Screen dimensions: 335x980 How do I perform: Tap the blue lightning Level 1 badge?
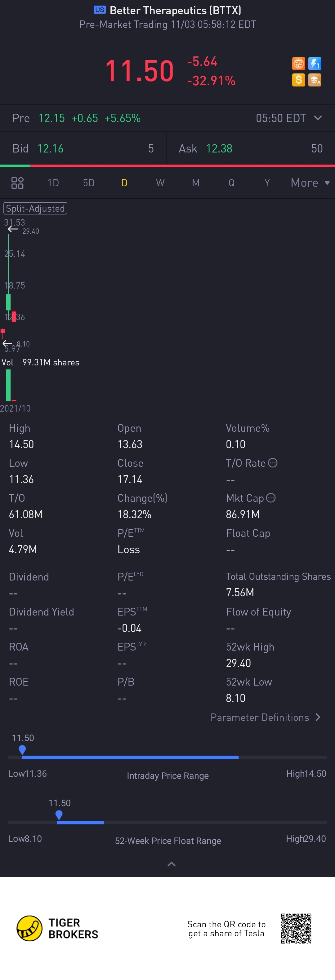pyautogui.click(x=315, y=64)
